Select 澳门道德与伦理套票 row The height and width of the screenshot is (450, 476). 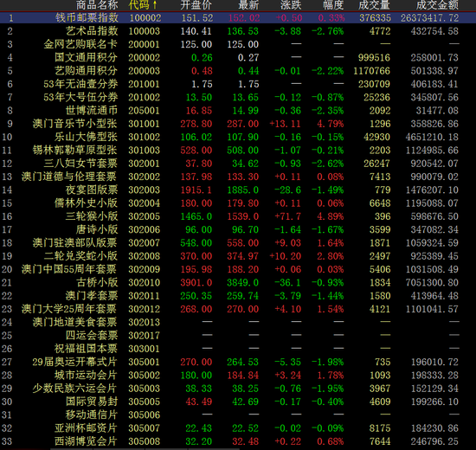[238, 177]
